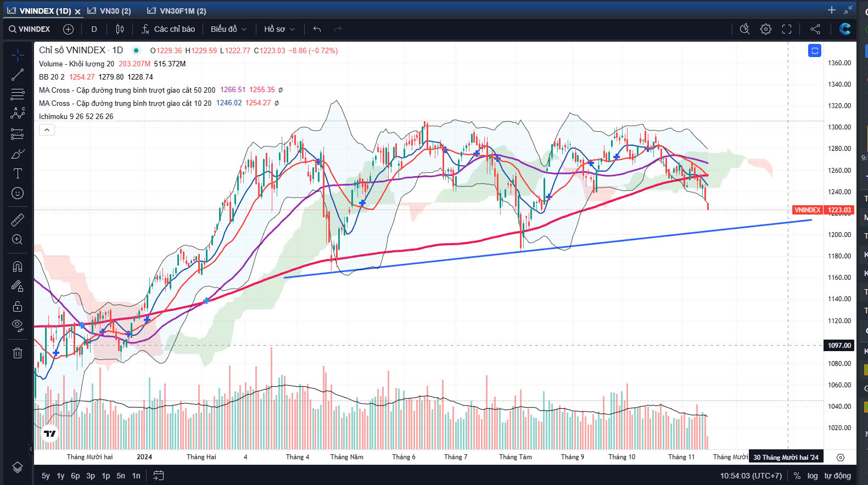Select the text annotation tool
The image size is (868, 485).
pyautogui.click(x=18, y=173)
